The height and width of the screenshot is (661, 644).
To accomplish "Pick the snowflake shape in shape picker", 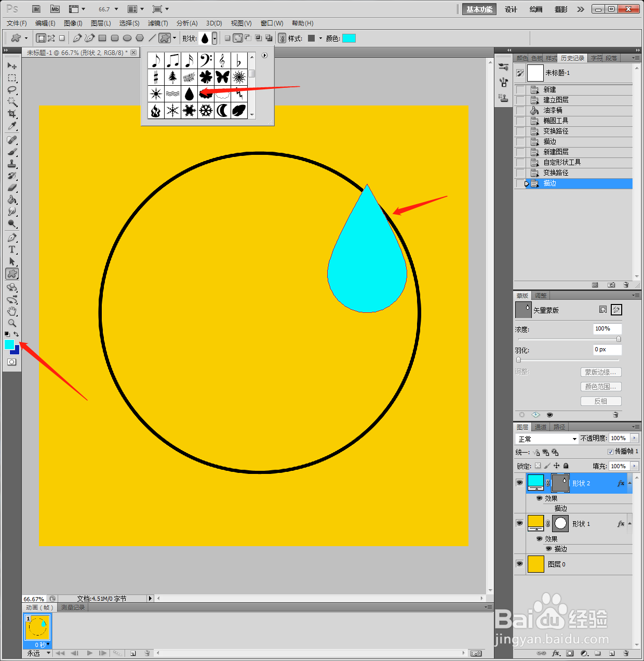I will pos(206,111).
